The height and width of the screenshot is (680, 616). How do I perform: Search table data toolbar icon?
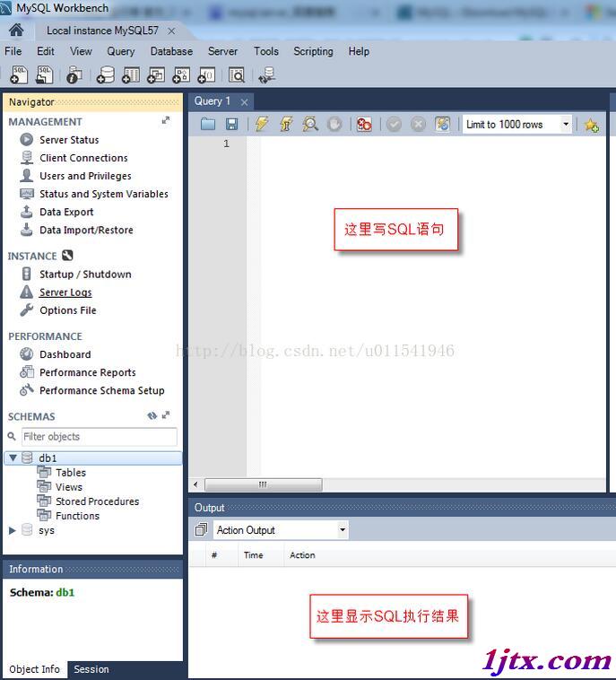[236, 75]
